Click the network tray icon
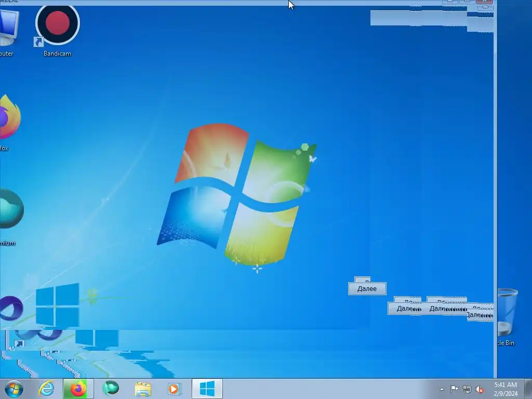Screen dimensions: 532x399 pos(467,389)
